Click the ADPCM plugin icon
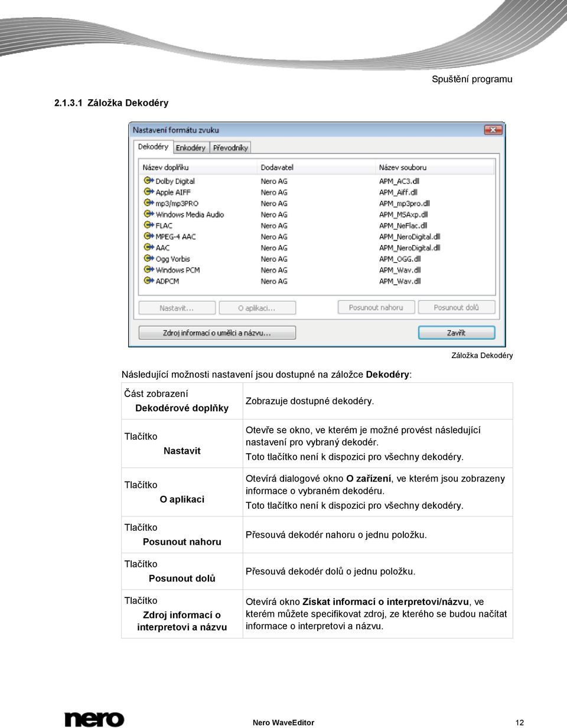Viewport: 567px width, 728px height. tap(148, 281)
